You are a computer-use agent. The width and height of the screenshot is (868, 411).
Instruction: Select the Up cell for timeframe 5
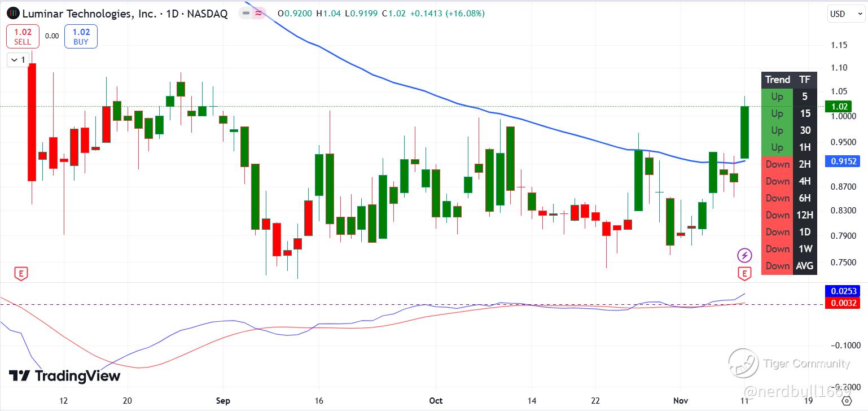point(777,97)
